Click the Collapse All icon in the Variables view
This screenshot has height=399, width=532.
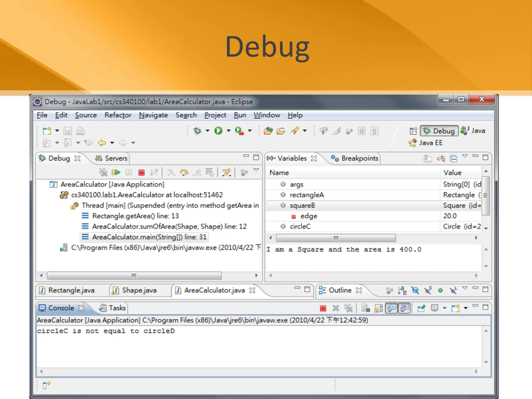coord(454,159)
